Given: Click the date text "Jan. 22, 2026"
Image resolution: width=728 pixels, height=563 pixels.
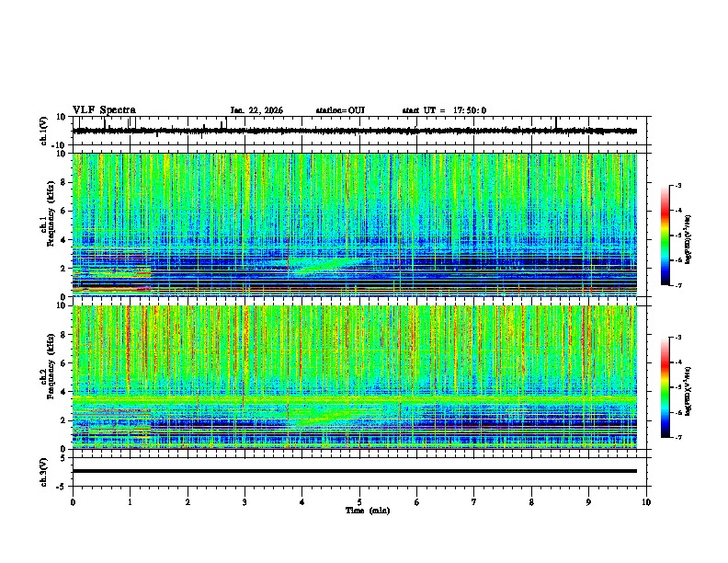Looking at the screenshot, I should tap(256, 110).
